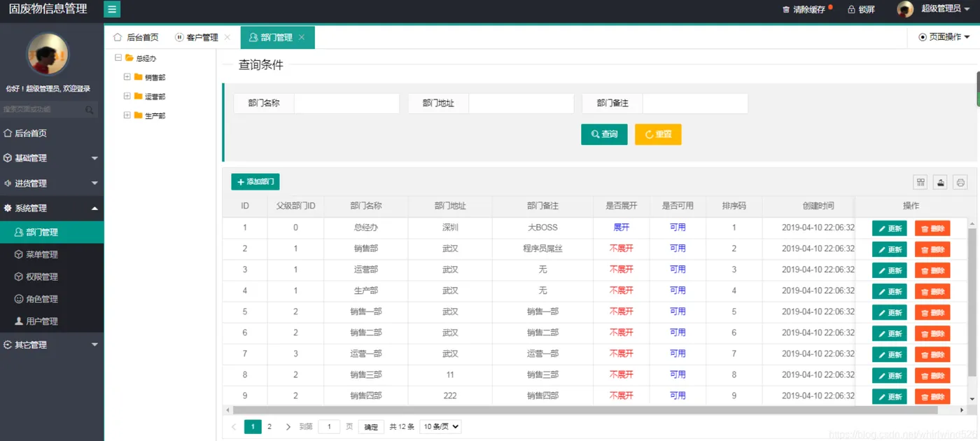Click the search magnifier in sidebar search box
Screen dimensions: 980x441
[90, 110]
